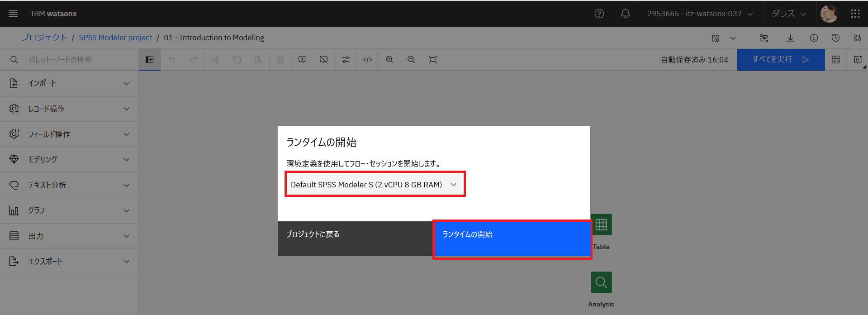This screenshot has height=315, width=868.
Task: Click the ランタイムの開始 button
Action: (x=512, y=239)
